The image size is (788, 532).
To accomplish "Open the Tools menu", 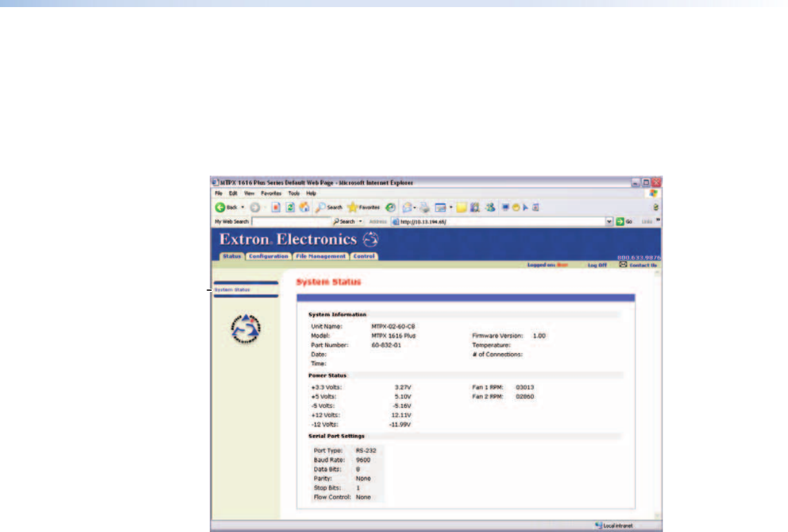I will (x=294, y=193).
